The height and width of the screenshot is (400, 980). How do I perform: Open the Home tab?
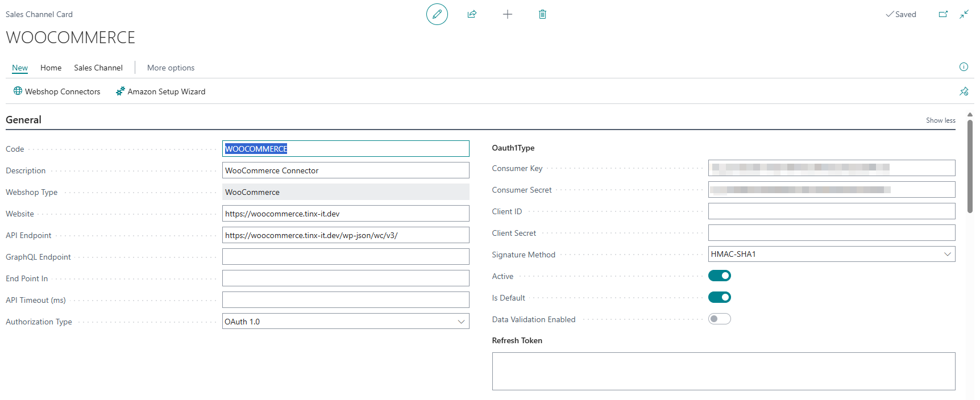[x=51, y=68]
